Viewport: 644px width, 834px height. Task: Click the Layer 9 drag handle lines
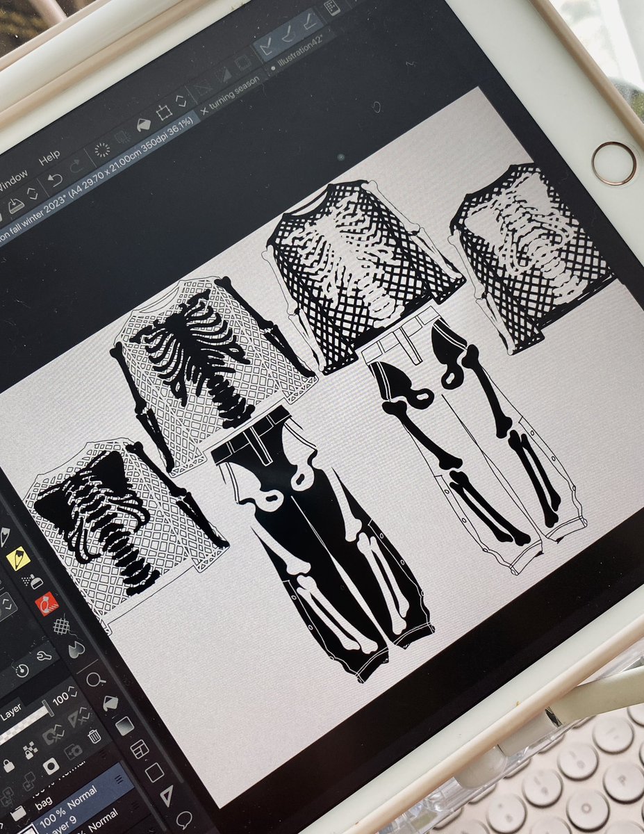(119, 779)
